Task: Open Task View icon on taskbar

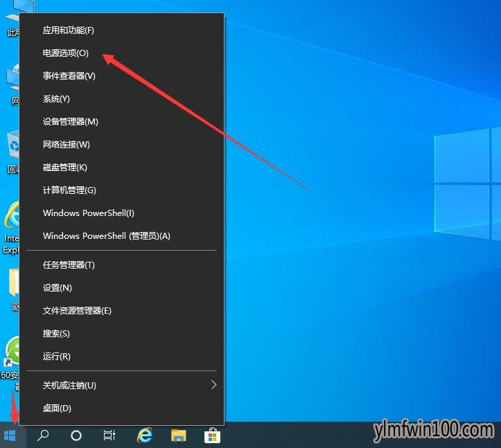Action: click(109, 436)
